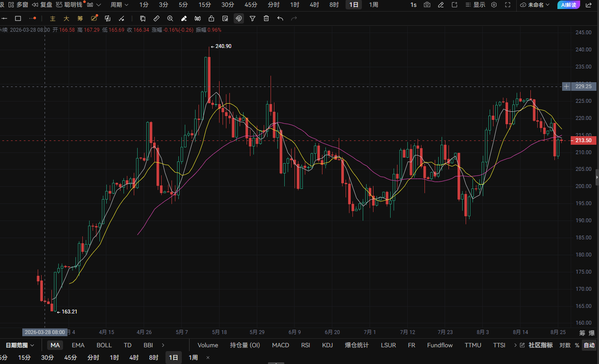Toggle 自动 auto scale
This screenshot has width=599, height=364.
[x=589, y=345]
